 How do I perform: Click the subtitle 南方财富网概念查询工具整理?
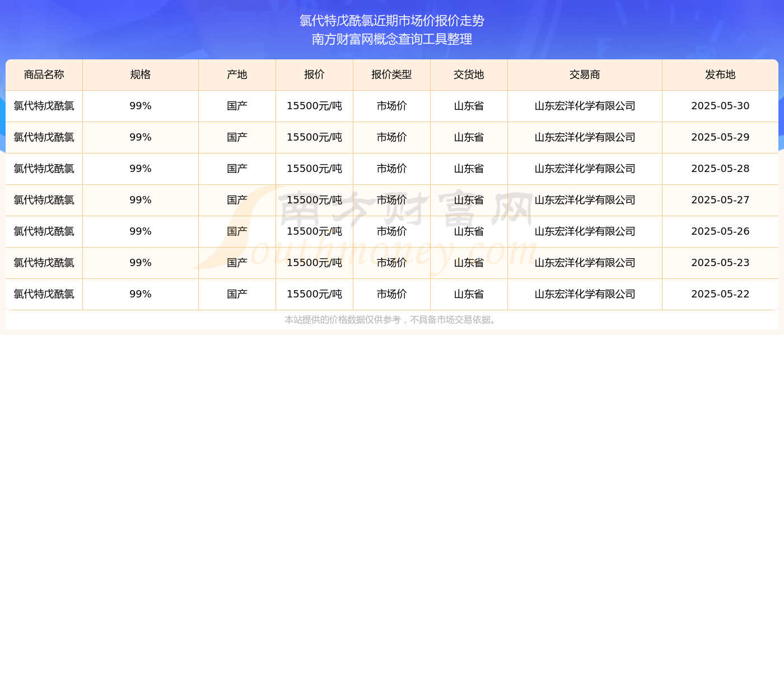pos(392,39)
